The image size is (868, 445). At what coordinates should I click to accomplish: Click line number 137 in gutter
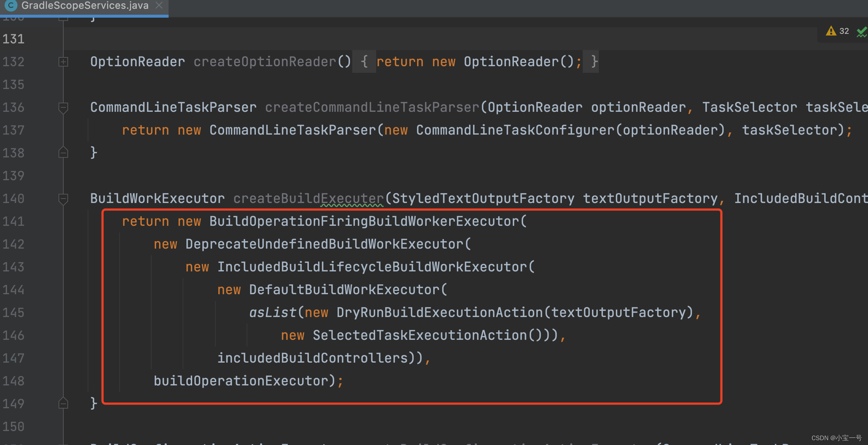pyautogui.click(x=14, y=130)
